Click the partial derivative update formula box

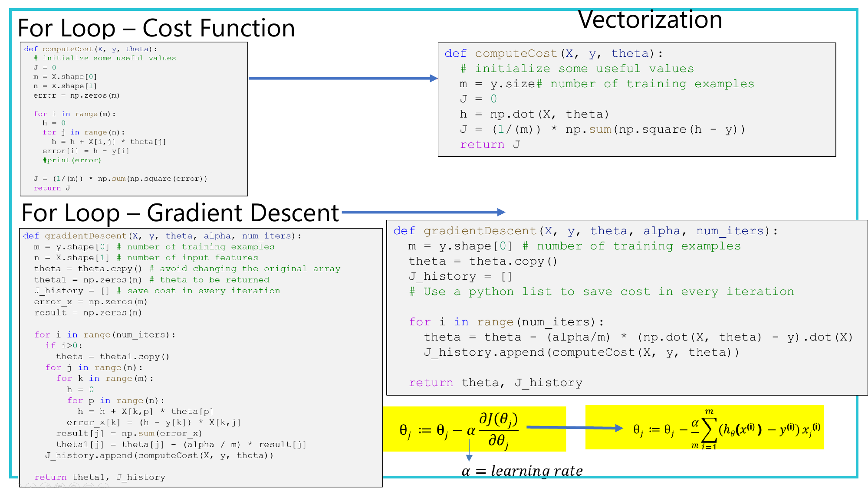475,429
